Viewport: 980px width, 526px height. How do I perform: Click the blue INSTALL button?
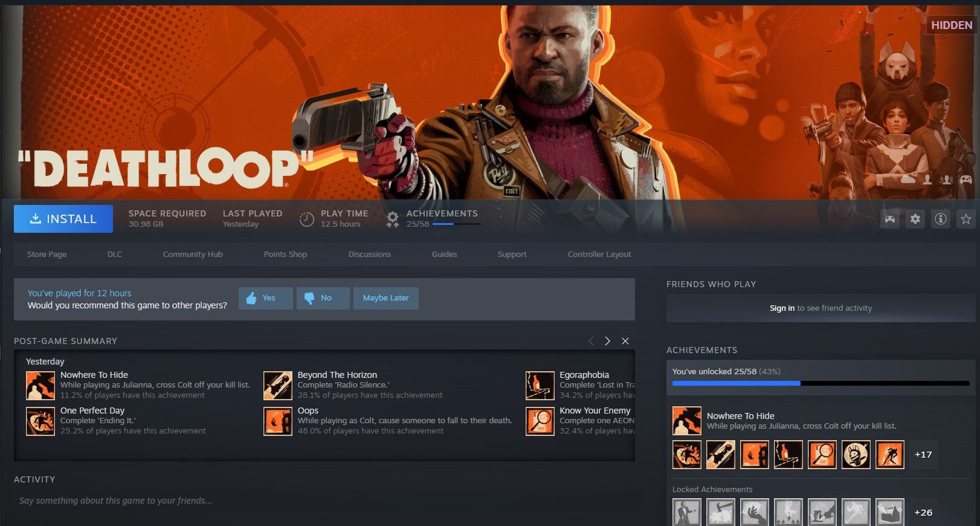point(63,219)
